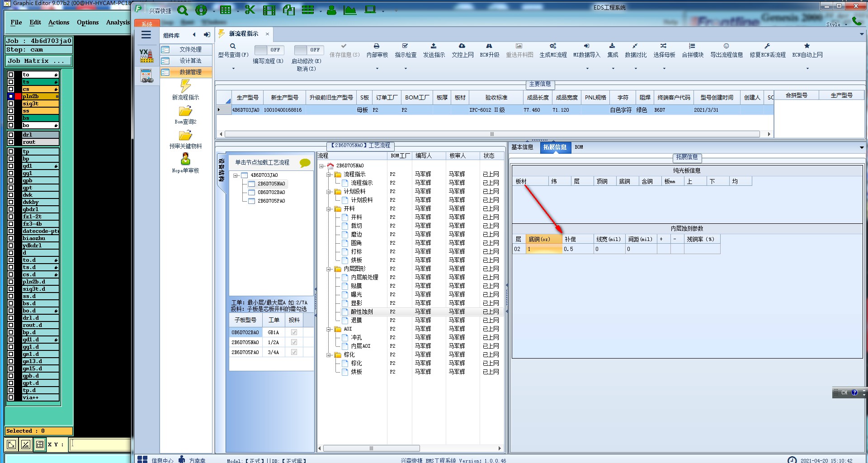Click the green film strip icon in the top toolbar
868x463 pixels.
tap(269, 10)
